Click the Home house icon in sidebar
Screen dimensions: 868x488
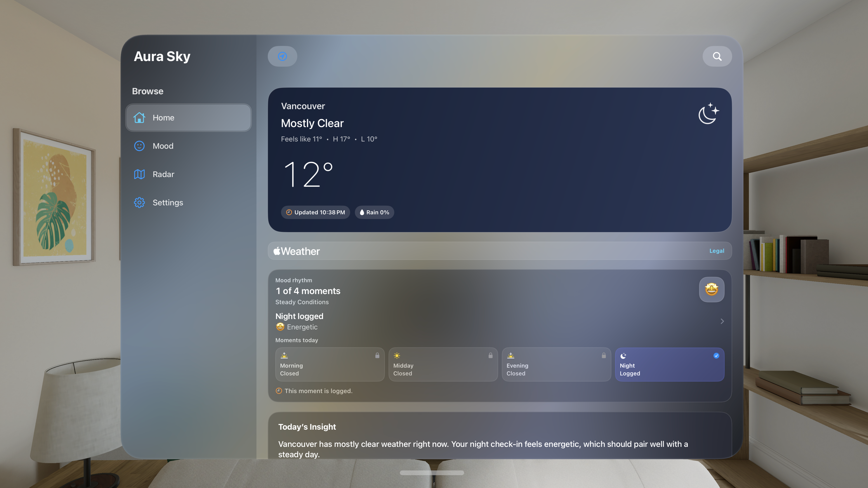[x=139, y=117]
